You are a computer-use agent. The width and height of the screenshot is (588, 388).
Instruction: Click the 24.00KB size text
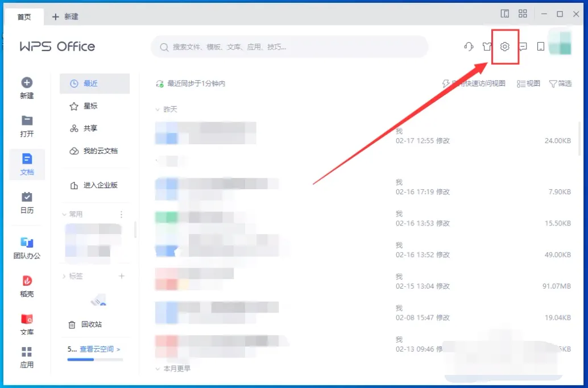[x=558, y=141]
